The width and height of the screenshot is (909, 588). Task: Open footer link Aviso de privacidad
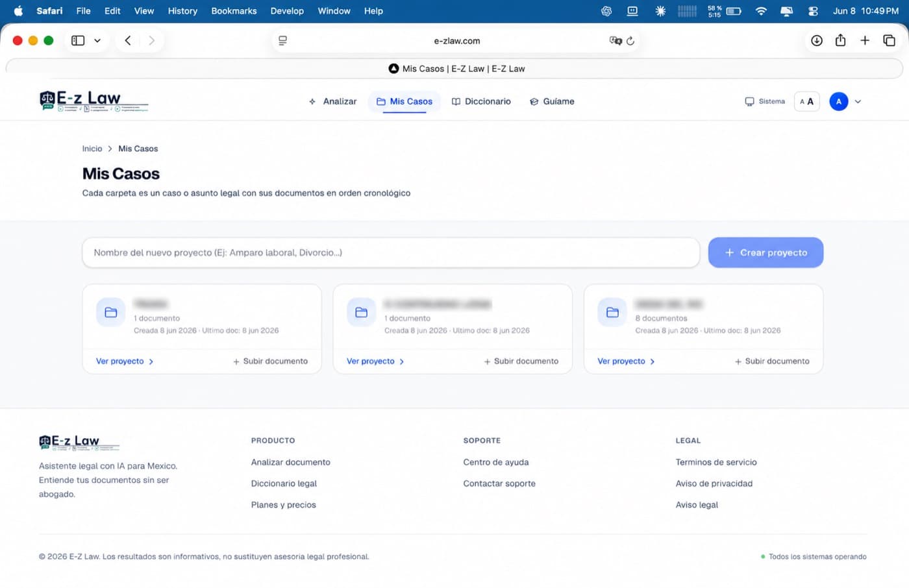pos(714,484)
